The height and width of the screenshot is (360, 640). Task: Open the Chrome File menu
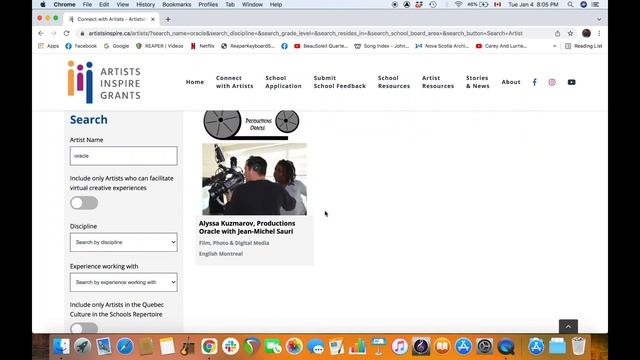(87, 4)
